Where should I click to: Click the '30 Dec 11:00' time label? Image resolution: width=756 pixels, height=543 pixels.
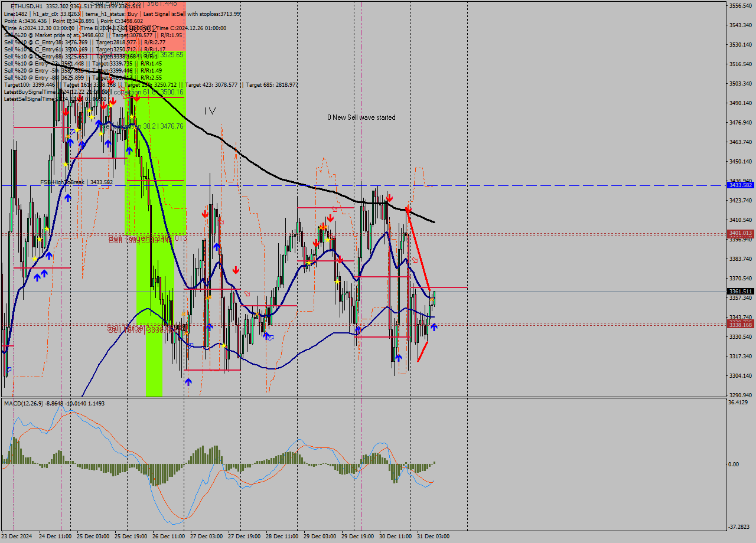coord(396,537)
